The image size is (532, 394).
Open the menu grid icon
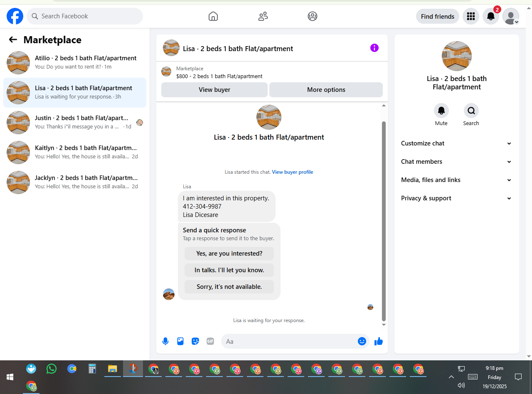(471, 16)
